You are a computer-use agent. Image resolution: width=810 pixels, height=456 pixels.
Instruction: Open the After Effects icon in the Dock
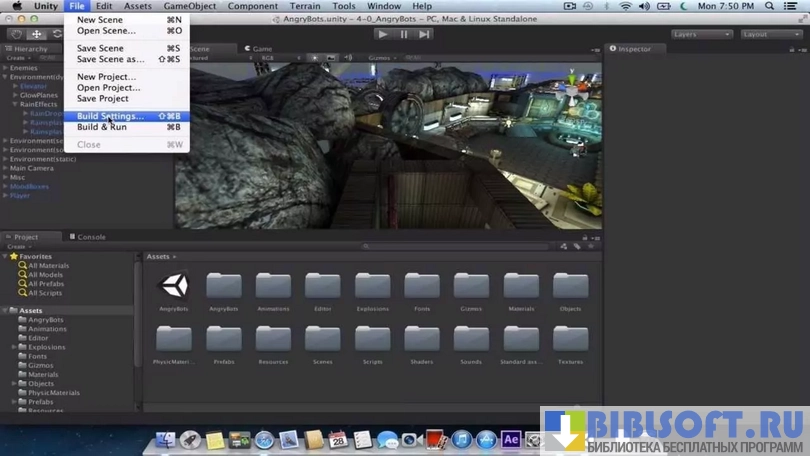511,440
